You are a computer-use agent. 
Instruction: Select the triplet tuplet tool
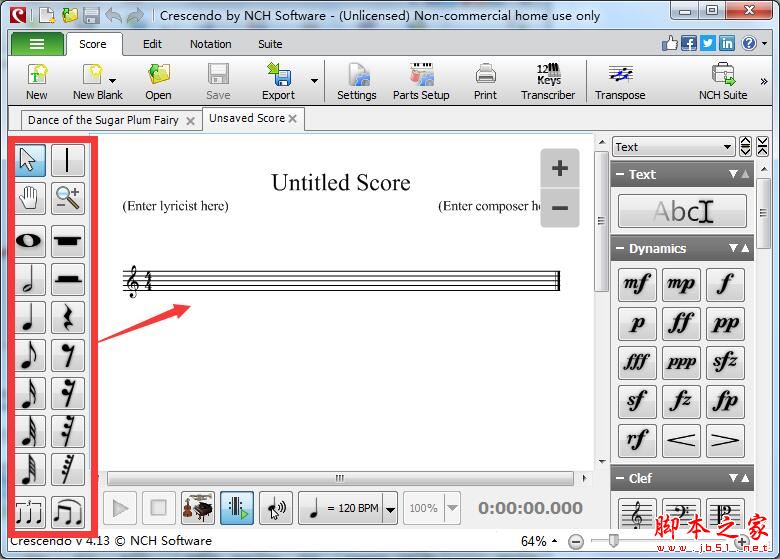click(30, 512)
